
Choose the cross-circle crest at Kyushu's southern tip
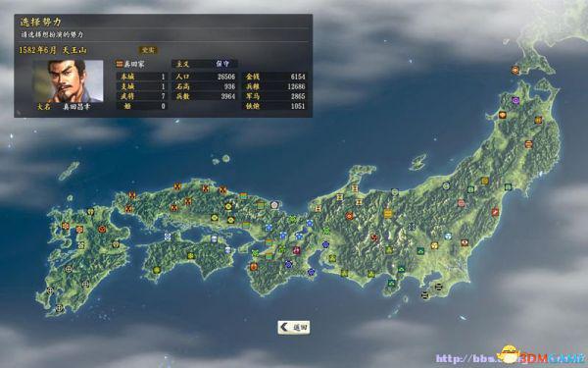click(x=59, y=308)
